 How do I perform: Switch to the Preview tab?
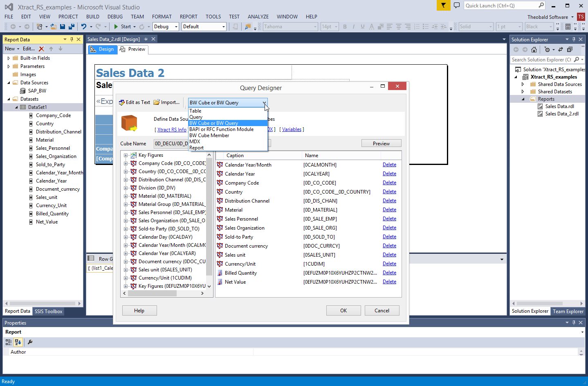pyautogui.click(x=133, y=49)
